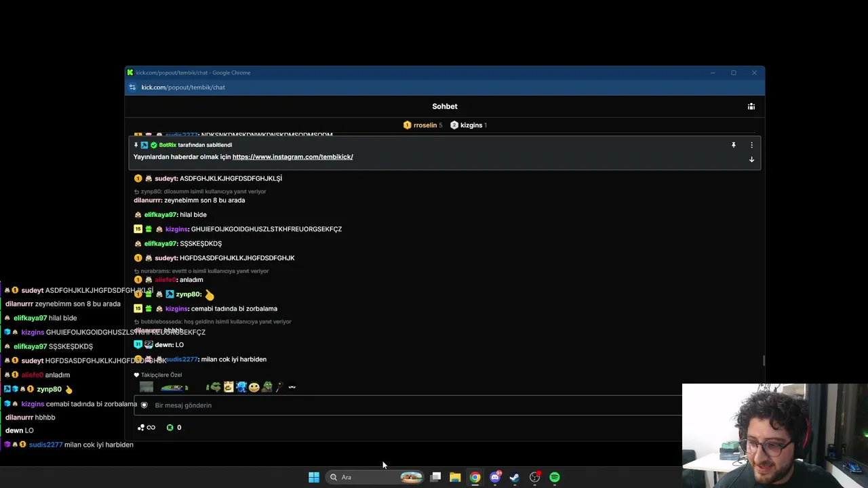
Task: Click reply context 'zynp80: dilosumm isimli kullanıcıya'
Action: coord(203,192)
